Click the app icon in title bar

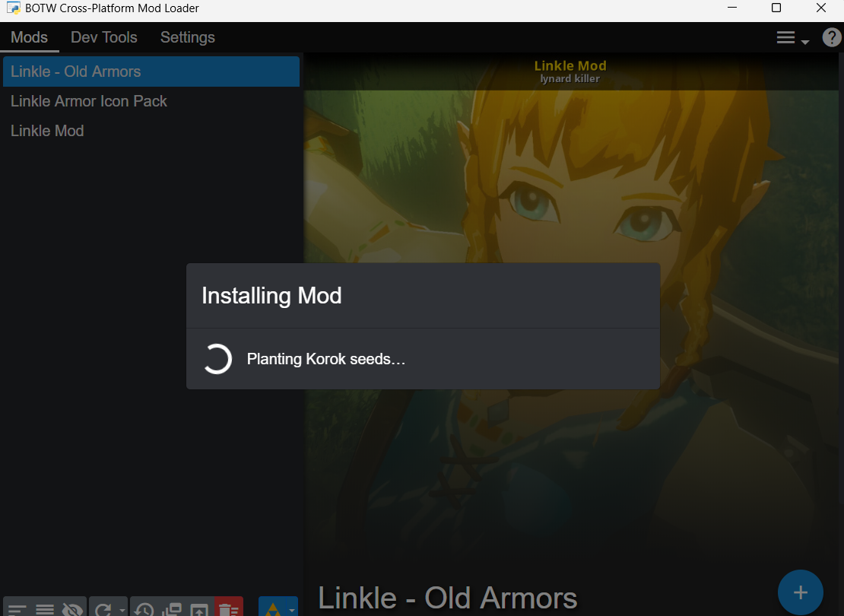click(14, 8)
